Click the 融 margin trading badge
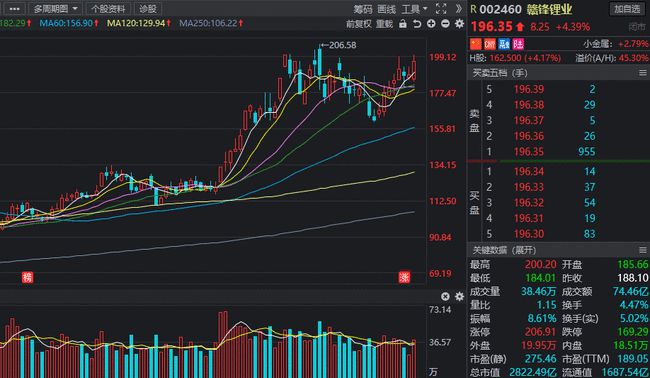The image size is (650, 378). pos(504,44)
